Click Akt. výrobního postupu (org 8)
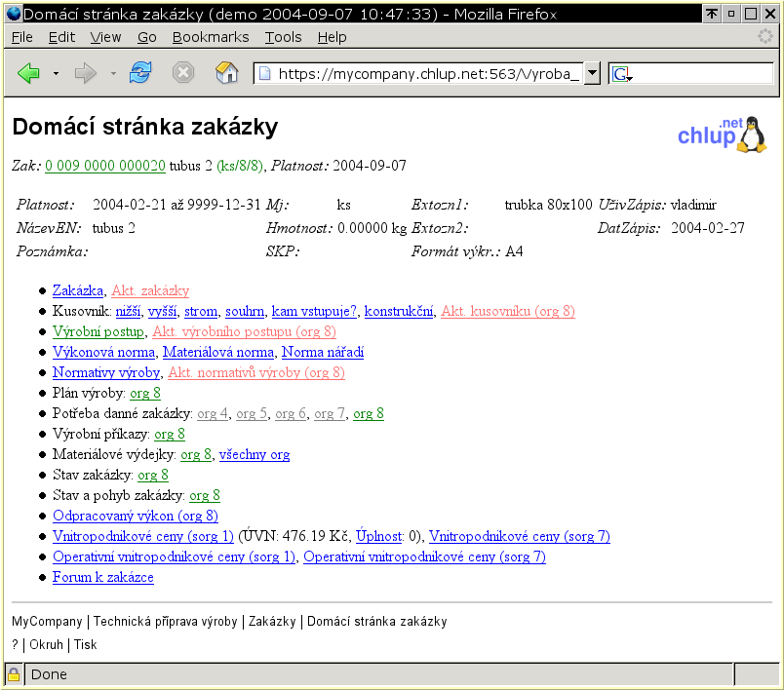Screen dimensions: 784x690 244,331
